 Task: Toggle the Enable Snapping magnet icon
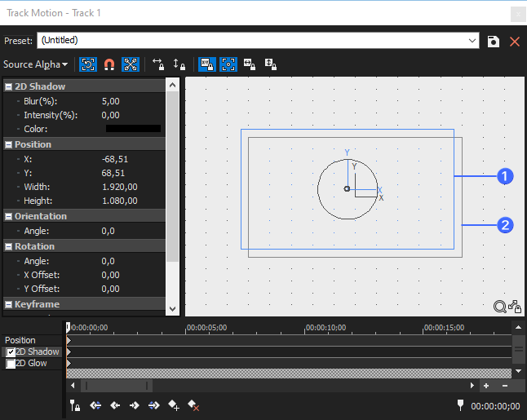[109, 64]
